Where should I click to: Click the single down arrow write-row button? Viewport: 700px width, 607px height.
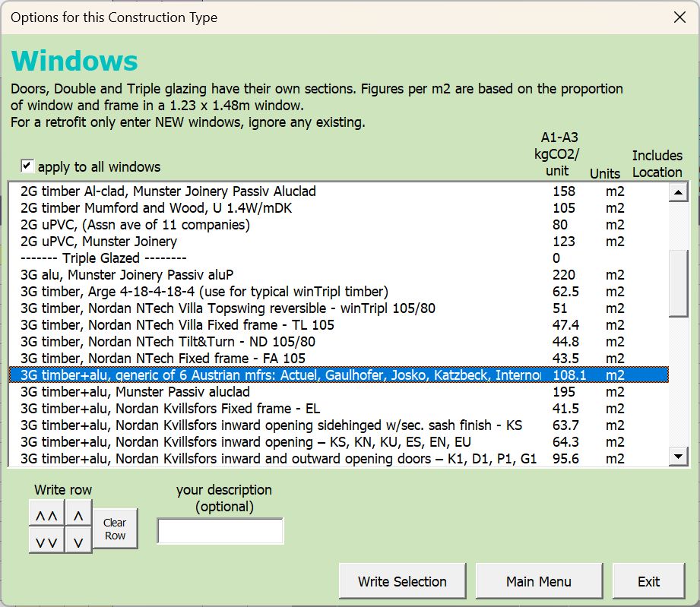[78, 542]
